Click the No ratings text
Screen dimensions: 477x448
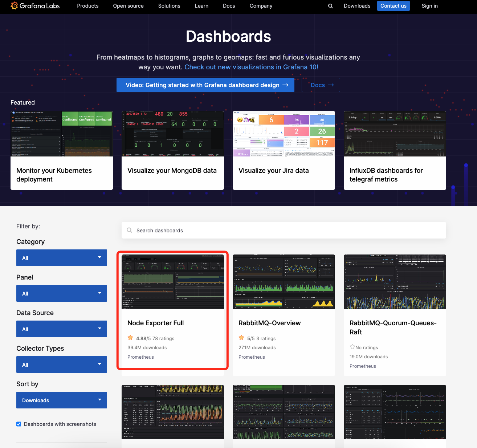(367, 347)
